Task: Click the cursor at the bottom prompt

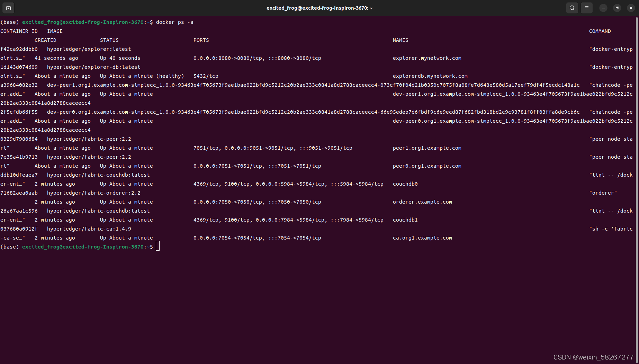Action: [158, 246]
